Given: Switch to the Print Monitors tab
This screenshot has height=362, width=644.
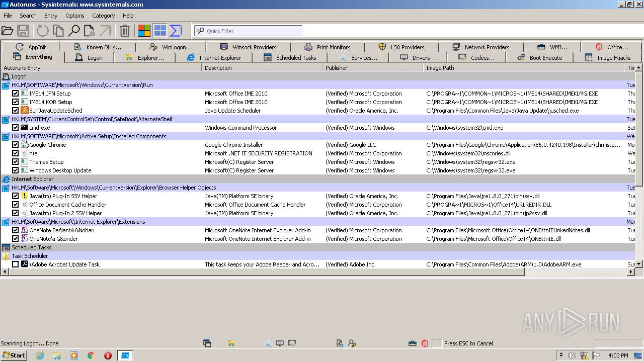Looking at the screenshot, I should coord(328,47).
